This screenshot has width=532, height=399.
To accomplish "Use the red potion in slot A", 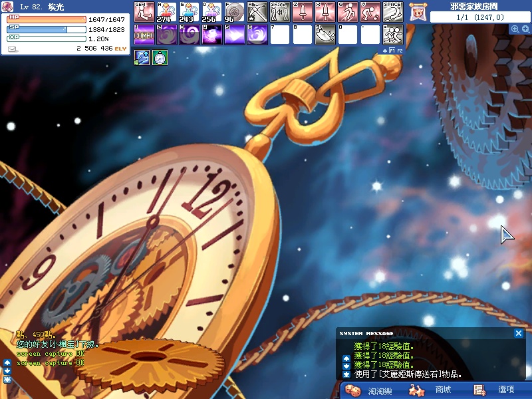I will (167, 12).
